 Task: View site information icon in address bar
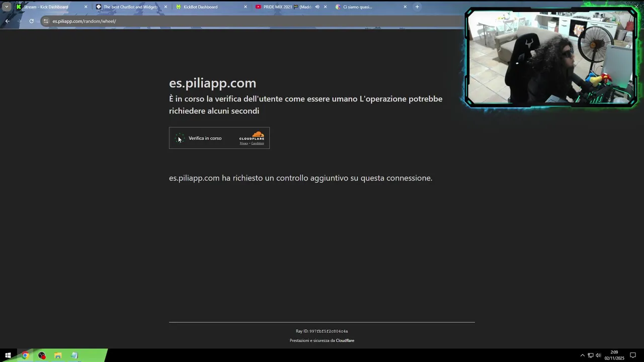click(46, 21)
